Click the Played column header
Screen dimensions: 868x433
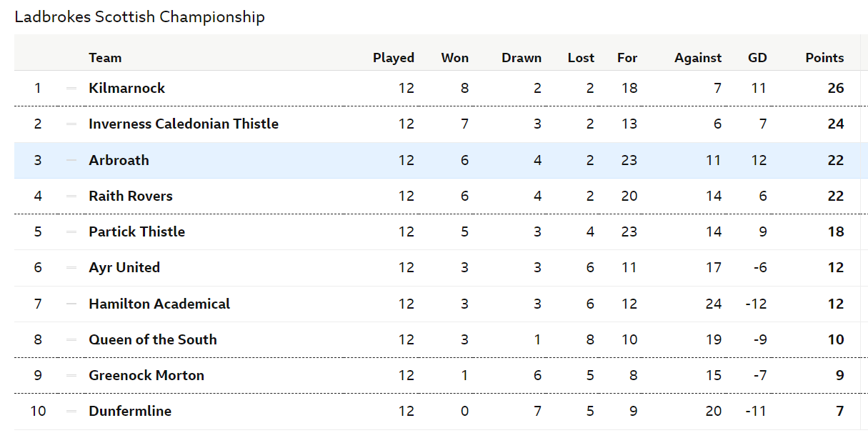click(394, 59)
